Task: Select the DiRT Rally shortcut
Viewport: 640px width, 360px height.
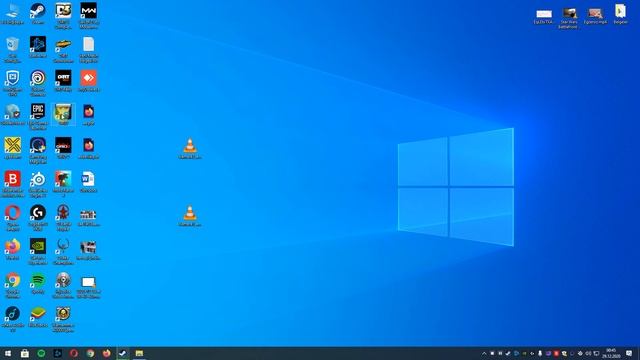Action: (63, 80)
